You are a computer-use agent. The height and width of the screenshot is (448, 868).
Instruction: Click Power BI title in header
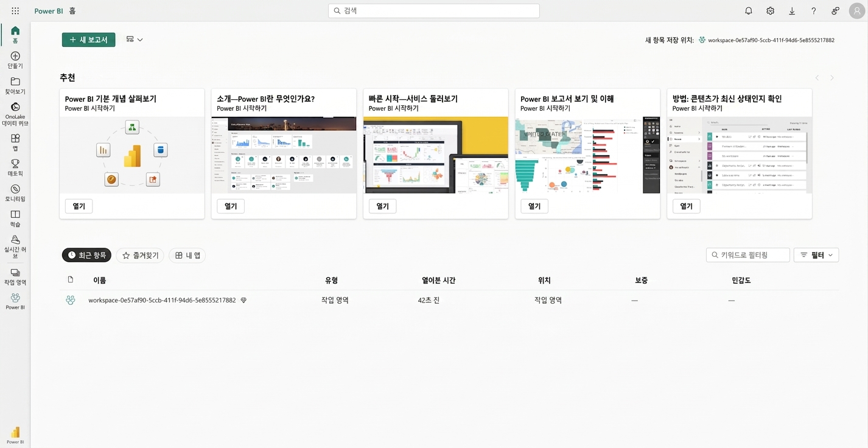pos(49,11)
